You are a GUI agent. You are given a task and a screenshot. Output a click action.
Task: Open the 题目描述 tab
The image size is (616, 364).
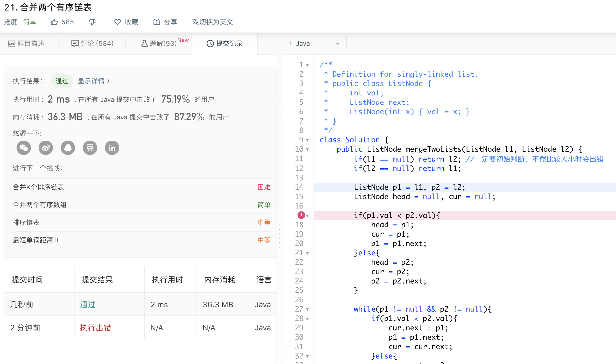tap(26, 44)
